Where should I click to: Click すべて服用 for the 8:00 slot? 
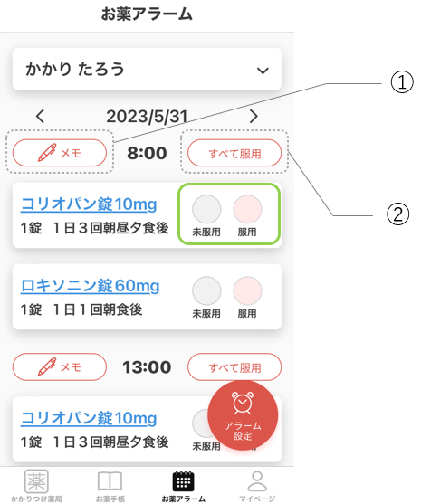click(234, 153)
